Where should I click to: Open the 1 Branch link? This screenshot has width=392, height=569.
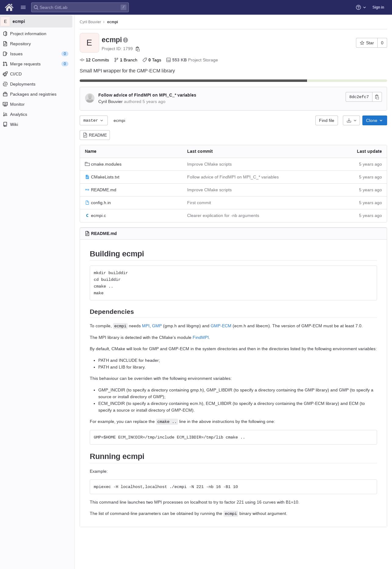126,60
